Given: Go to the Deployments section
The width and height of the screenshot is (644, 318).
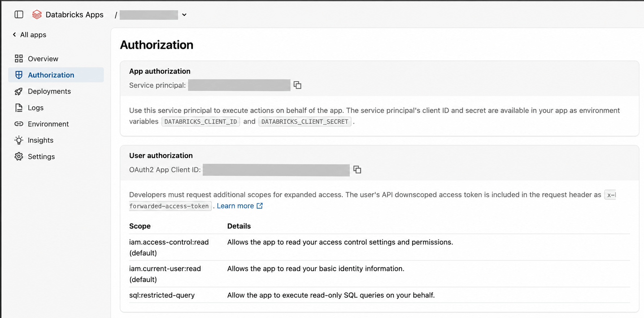Looking at the screenshot, I should (56, 91).
